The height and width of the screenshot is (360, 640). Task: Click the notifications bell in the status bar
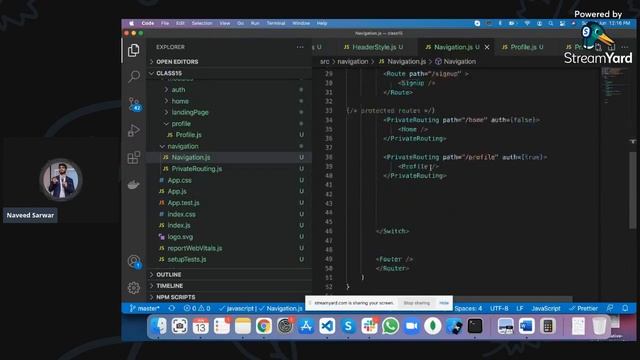point(625,309)
